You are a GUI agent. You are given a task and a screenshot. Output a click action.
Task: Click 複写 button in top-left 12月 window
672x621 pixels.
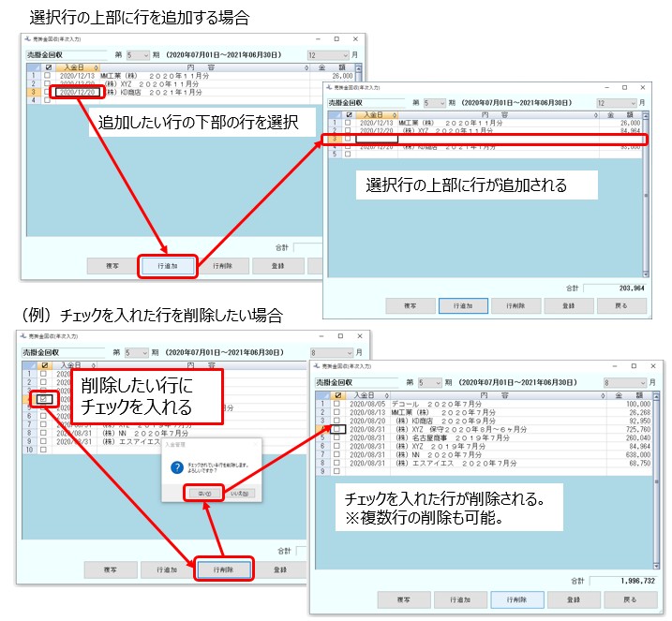pos(112,266)
